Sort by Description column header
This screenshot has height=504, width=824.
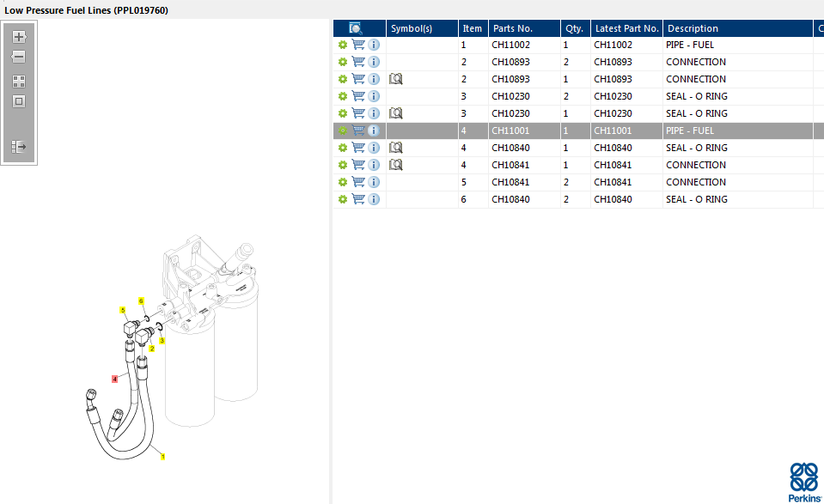[x=738, y=28]
